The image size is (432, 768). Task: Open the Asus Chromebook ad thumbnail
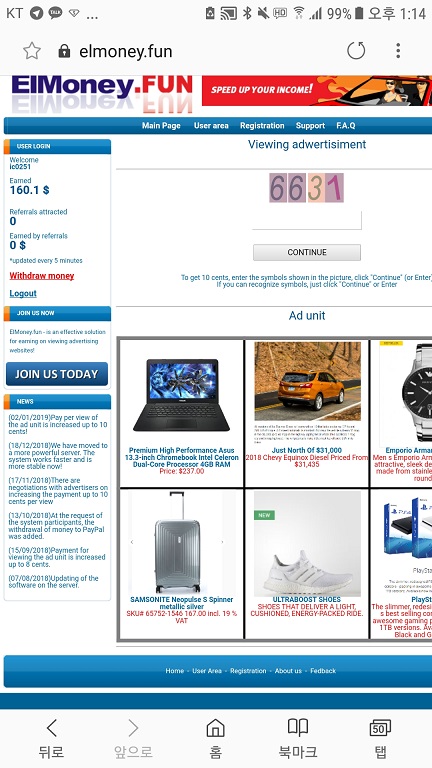click(x=182, y=395)
